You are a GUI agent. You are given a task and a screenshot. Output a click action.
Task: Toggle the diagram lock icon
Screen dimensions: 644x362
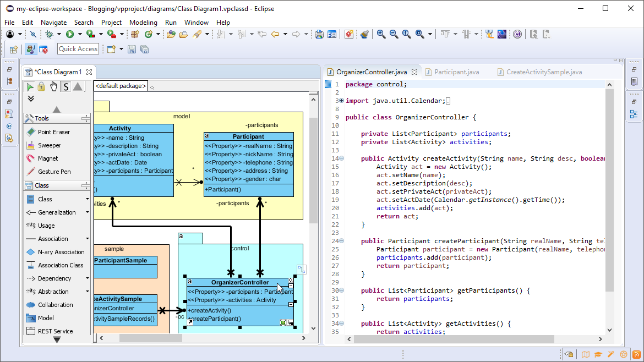[41, 86]
